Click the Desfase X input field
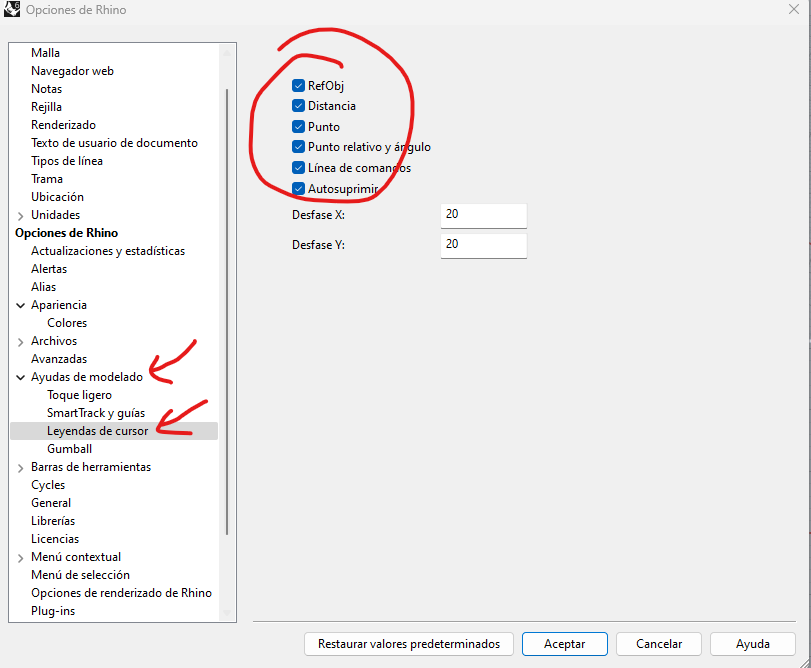The image size is (811, 668). click(484, 215)
